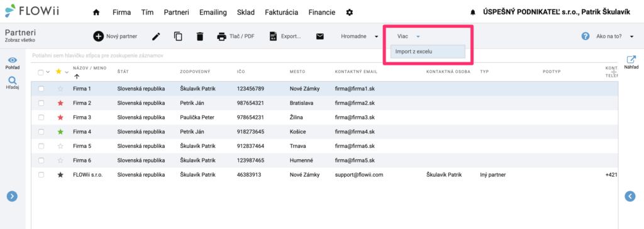Select the support@flowii.com email cell
This screenshot has width=644, height=229.
[358, 175]
